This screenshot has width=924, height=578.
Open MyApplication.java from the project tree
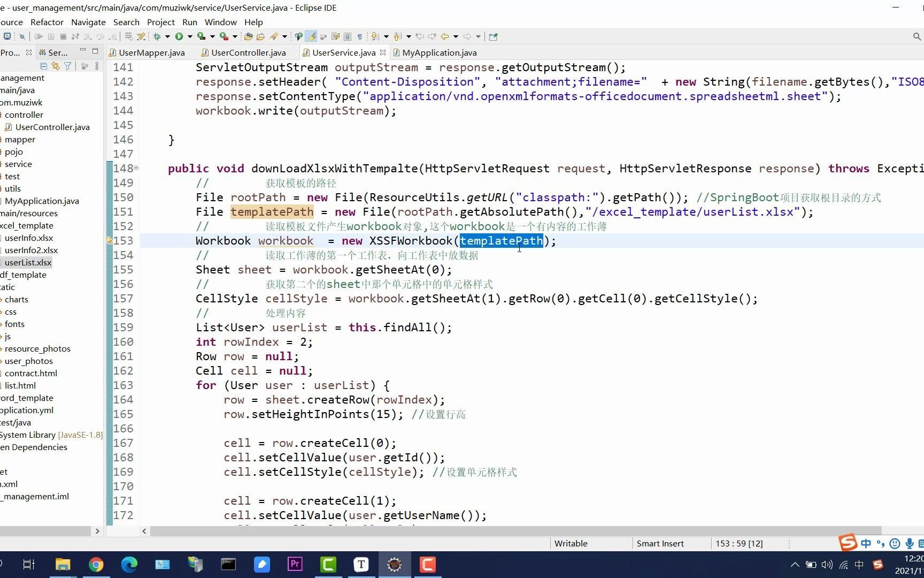[x=42, y=201]
